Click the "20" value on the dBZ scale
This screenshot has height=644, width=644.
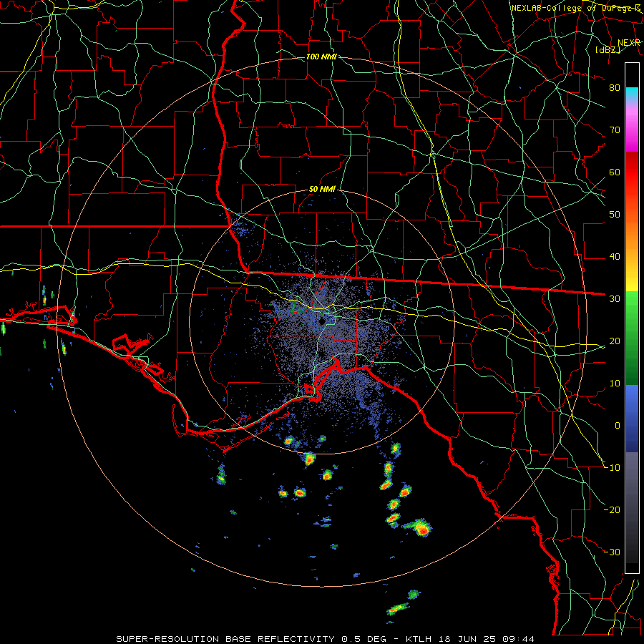tap(615, 341)
